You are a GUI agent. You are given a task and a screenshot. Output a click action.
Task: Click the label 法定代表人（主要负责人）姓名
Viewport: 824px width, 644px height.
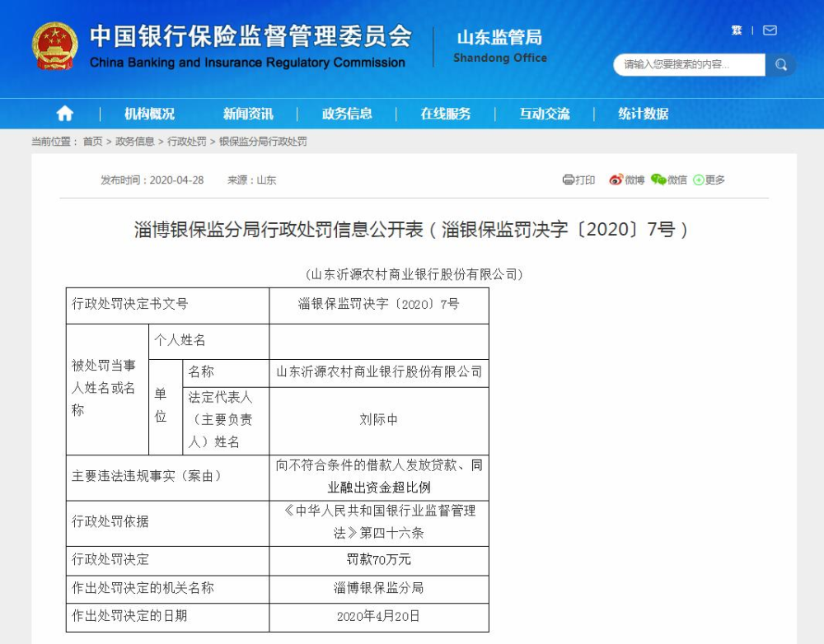pos(221,420)
